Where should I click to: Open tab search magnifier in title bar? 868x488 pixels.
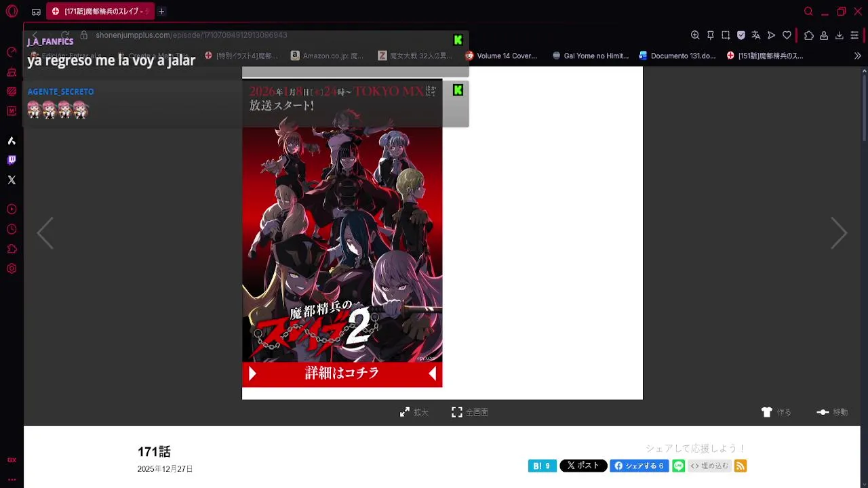(x=808, y=12)
